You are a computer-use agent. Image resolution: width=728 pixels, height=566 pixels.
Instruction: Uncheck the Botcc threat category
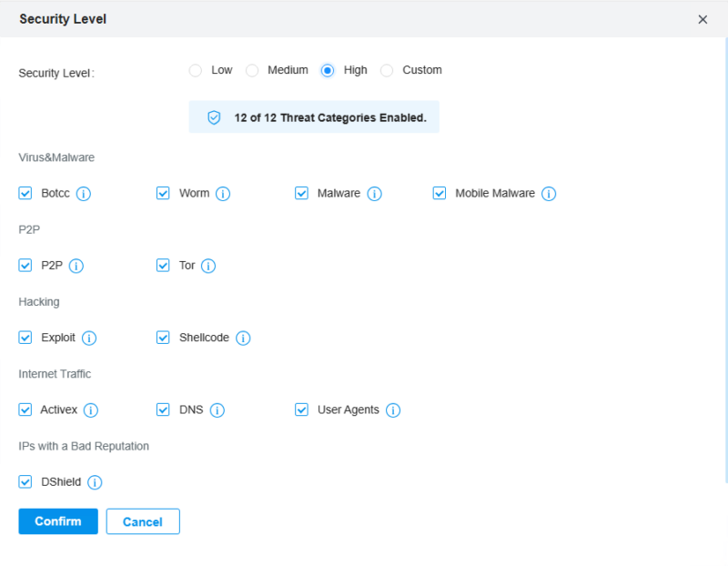click(25, 193)
